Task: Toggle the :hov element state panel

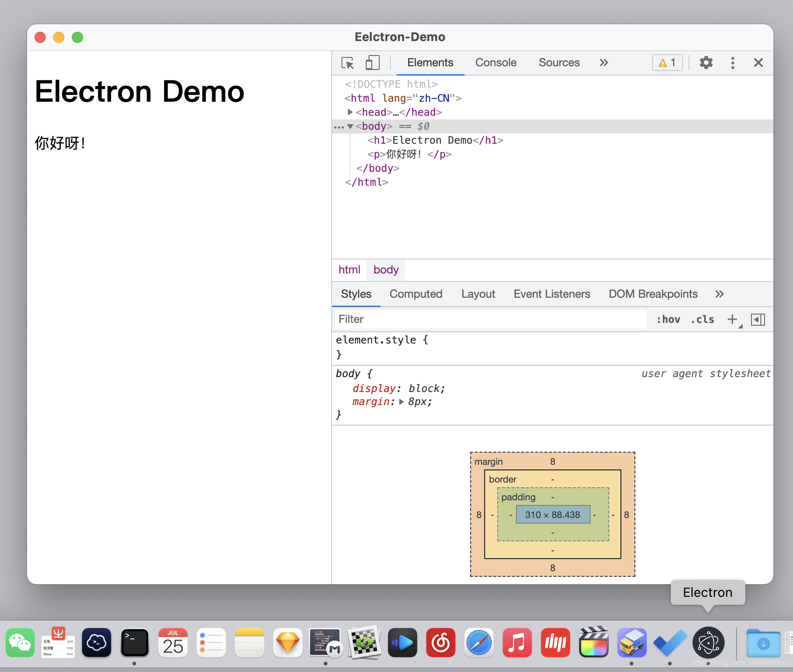Action: tap(668, 320)
